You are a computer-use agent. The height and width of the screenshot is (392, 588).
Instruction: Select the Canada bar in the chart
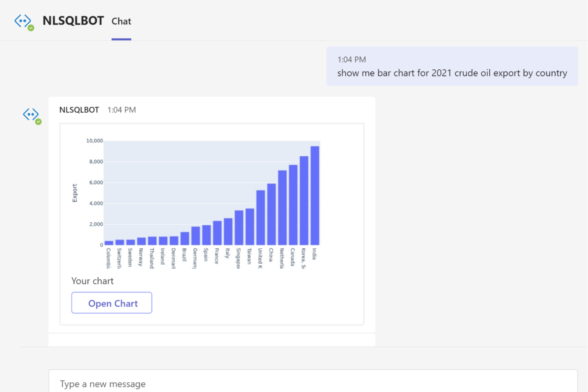pyautogui.click(x=293, y=205)
